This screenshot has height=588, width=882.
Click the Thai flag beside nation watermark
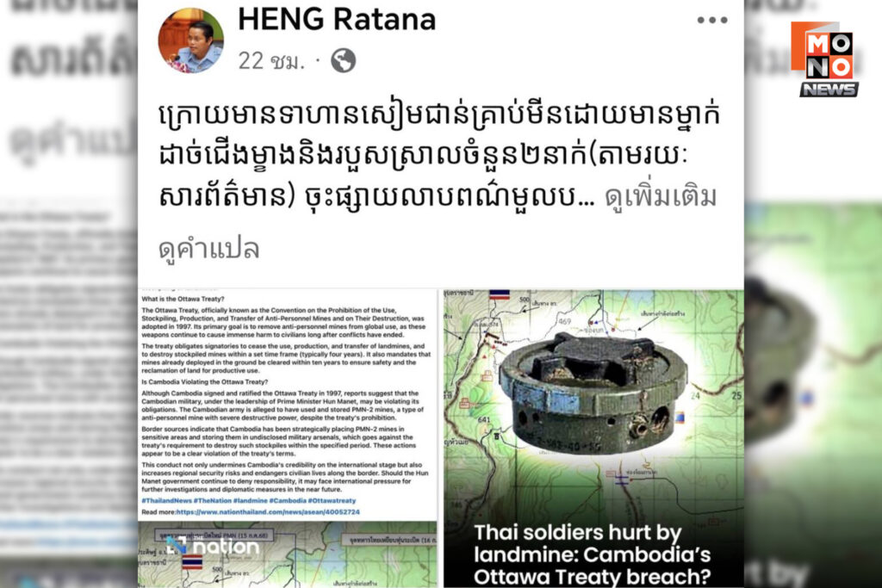point(192,561)
